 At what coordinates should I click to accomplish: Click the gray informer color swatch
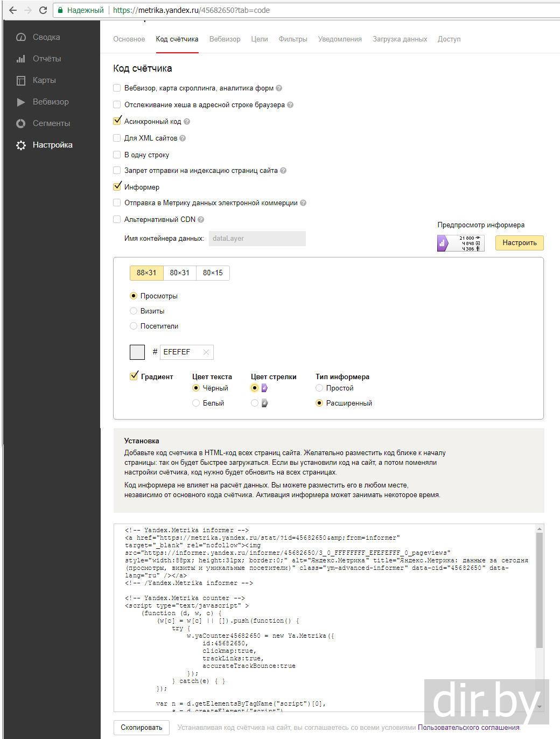137,352
